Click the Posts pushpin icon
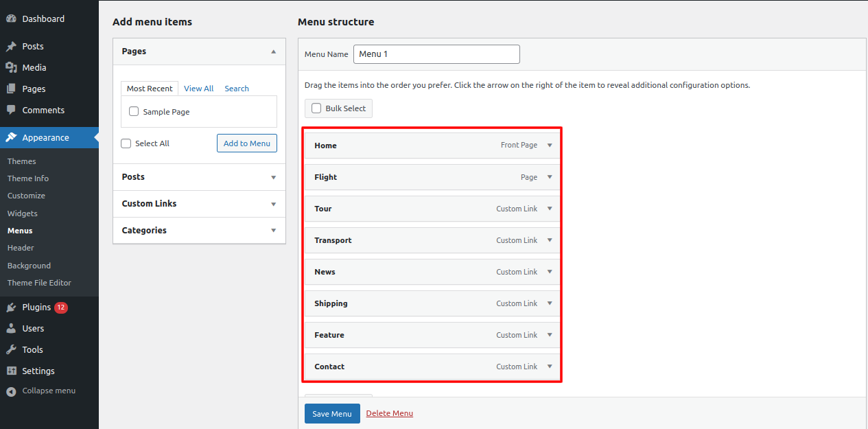This screenshot has height=429, width=868. click(x=11, y=47)
